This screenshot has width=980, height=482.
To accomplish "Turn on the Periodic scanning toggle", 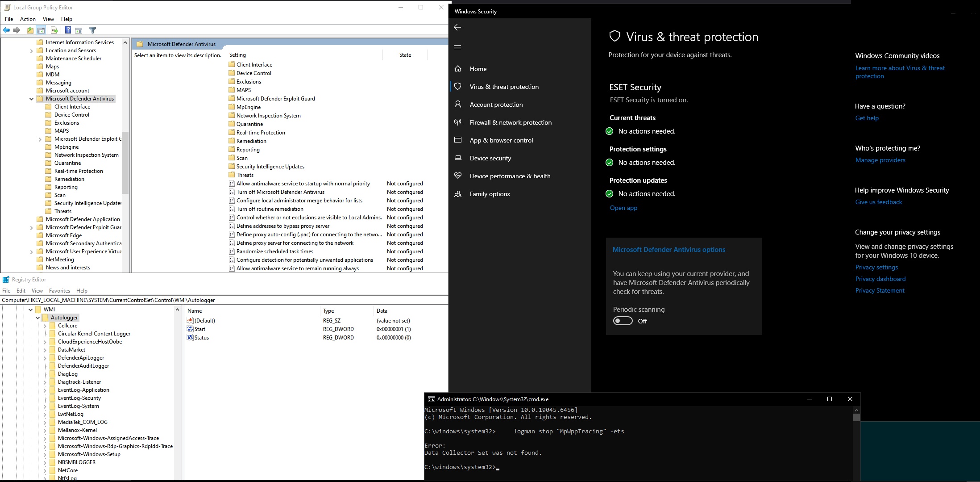I will (623, 321).
